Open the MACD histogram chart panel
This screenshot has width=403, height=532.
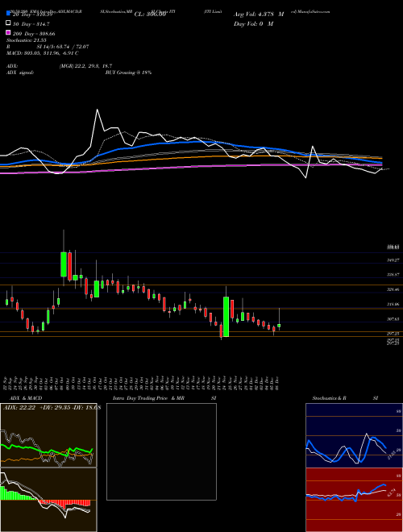48,500
